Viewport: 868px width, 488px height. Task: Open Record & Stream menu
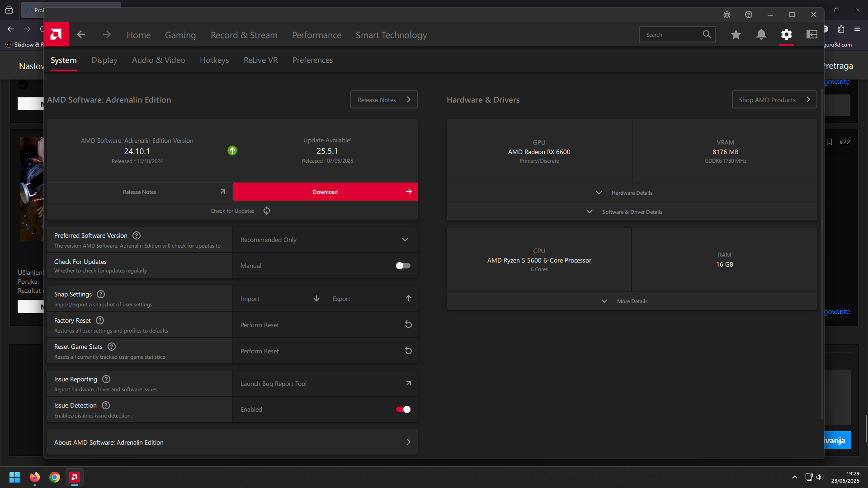(244, 35)
